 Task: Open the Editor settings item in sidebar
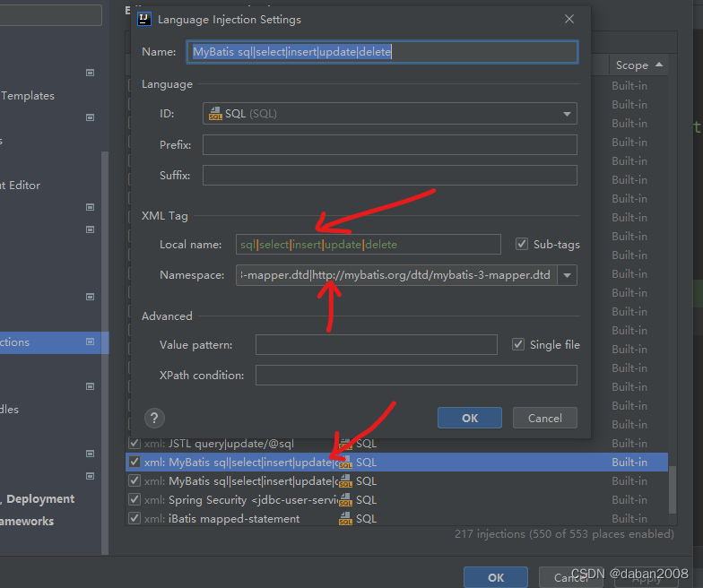(x=20, y=185)
